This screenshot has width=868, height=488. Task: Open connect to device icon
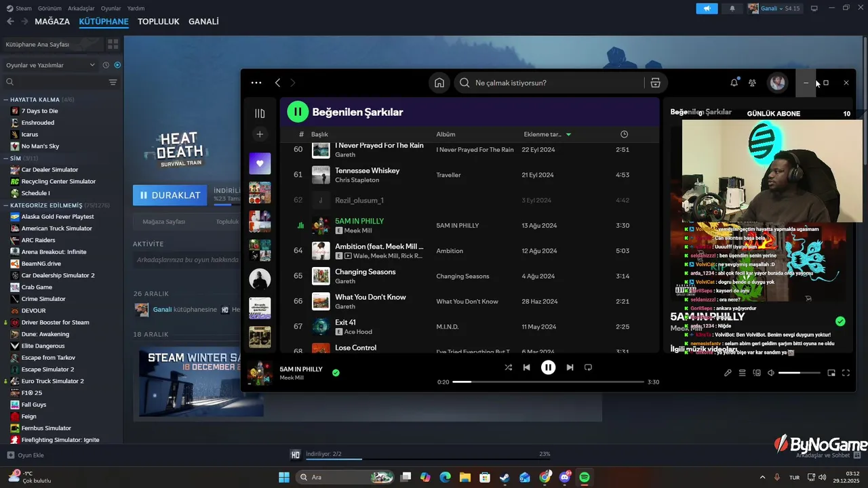point(757,373)
